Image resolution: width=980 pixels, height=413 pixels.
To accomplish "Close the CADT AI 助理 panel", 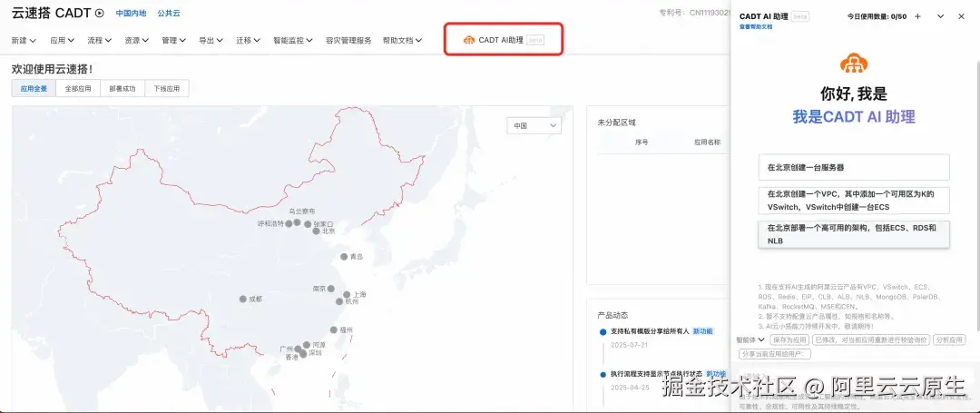I will 961,16.
